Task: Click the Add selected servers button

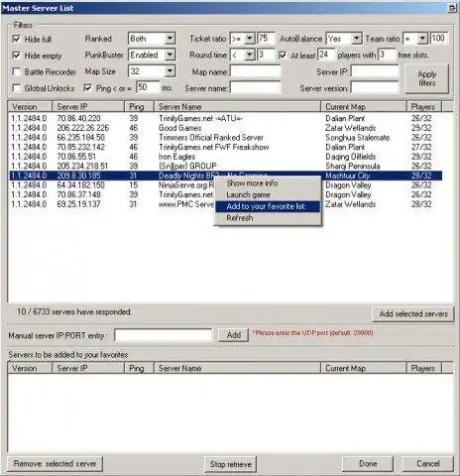Action: (x=413, y=313)
